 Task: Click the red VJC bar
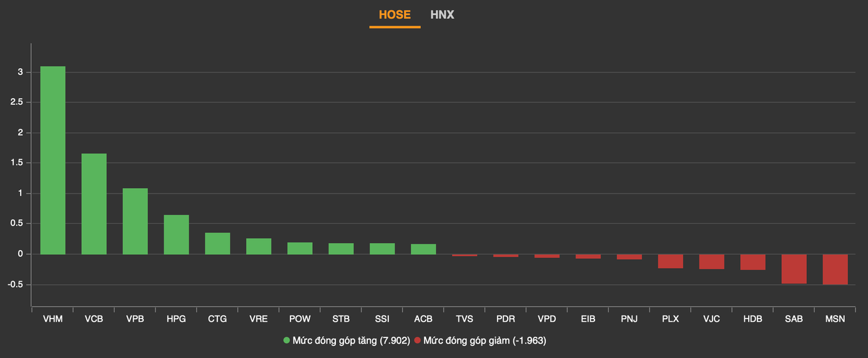pyautogui.click(x=711, y=262)
